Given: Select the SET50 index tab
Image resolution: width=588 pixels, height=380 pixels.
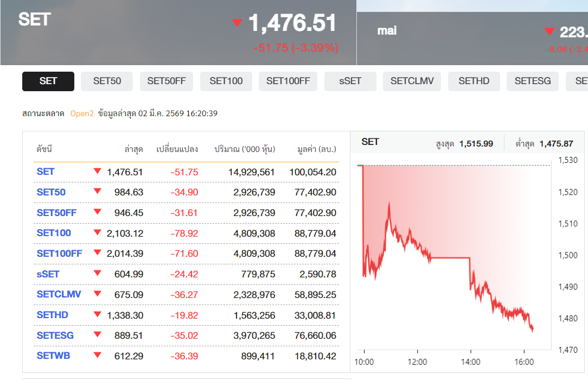Looking at the screenshot, I should (x=107, y=81).
